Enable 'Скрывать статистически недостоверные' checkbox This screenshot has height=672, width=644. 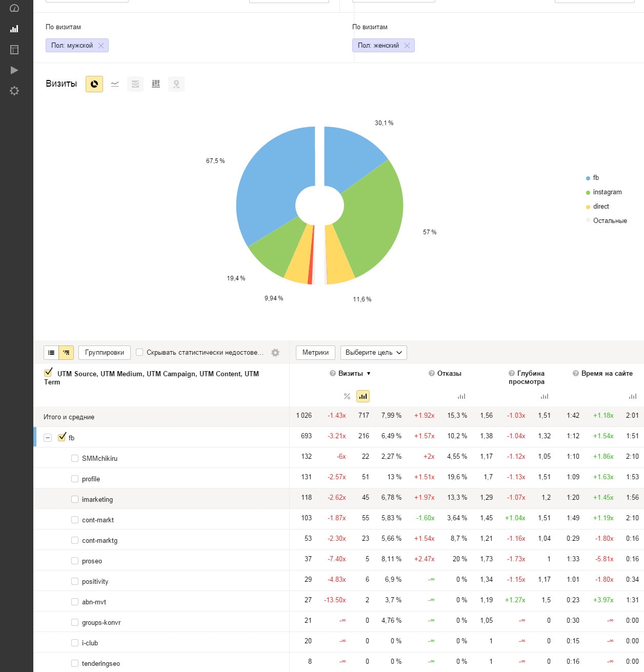point(139,353)
